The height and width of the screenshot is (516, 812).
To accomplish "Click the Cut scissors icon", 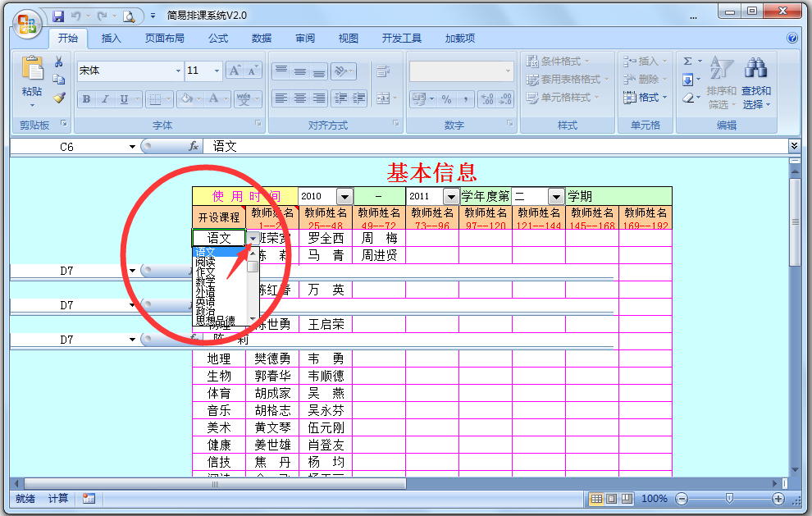I will [x=59, y=62].
